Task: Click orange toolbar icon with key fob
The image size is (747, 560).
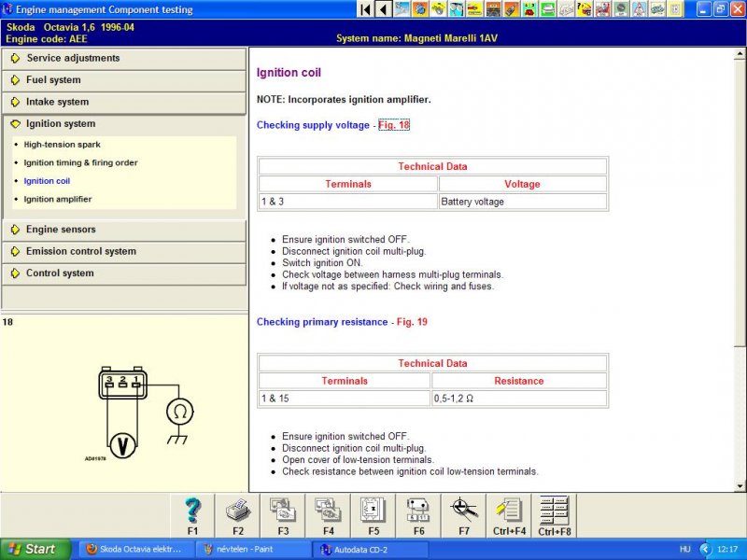Action: pyautogui.click(x=511, y=9)
